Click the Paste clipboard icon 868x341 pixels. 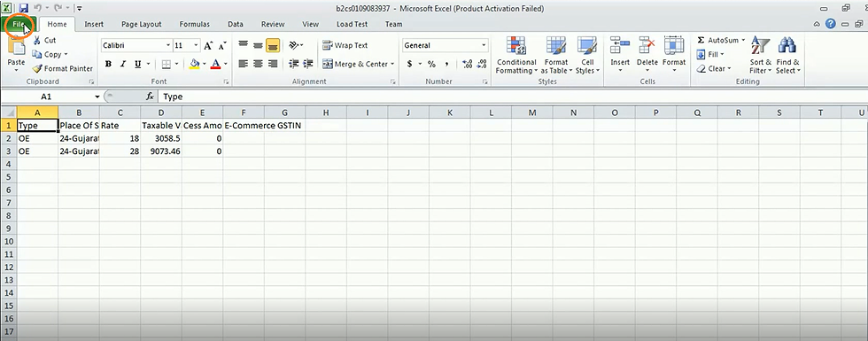[16, 47]
